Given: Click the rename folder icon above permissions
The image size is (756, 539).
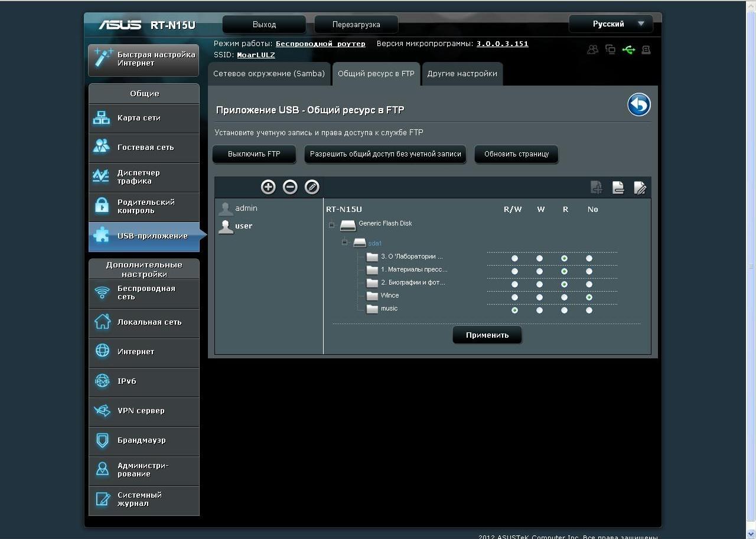Looking at the screenshot, I should [x=640, y=188].
